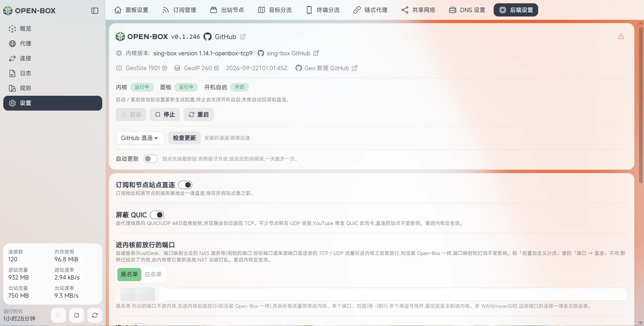Click the port list input field
The height and width of the screenshot is (326, 644).
pyautogui.click(x=372, y=294)
